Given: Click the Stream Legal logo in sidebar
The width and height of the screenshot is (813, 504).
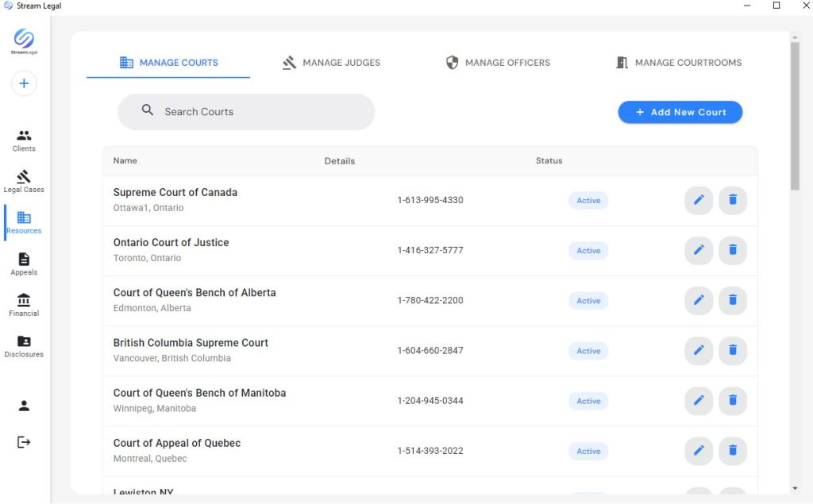Looking at the screenshot, I should (24, 41).
